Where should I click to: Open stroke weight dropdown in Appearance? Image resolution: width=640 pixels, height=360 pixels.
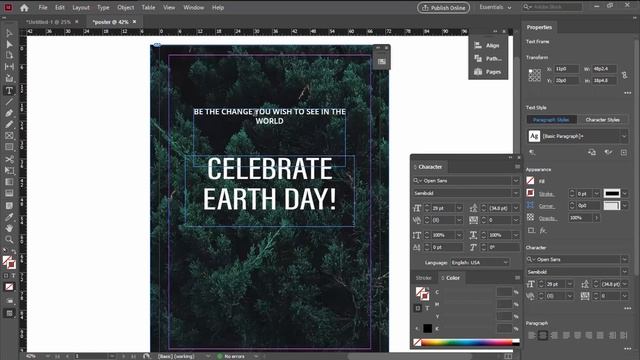pos(597,193)
